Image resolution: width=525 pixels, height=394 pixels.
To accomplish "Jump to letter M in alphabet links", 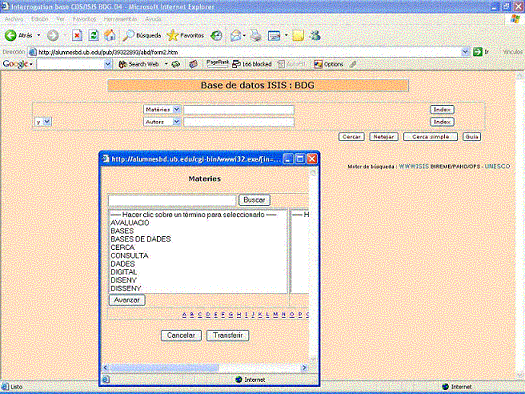I will (x=276, y=314).
